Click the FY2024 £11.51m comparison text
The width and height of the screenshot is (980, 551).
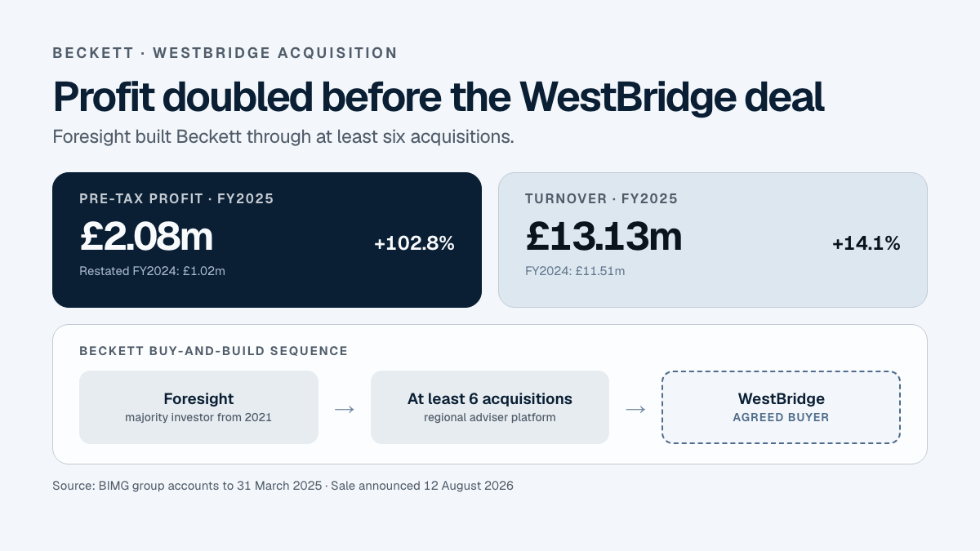[x=575, y=271]
